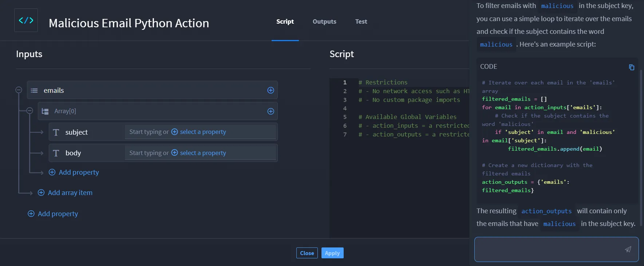Click the emails input name
Screen dimensions: 644x266
pyautogui.click(x=54, y=90)
